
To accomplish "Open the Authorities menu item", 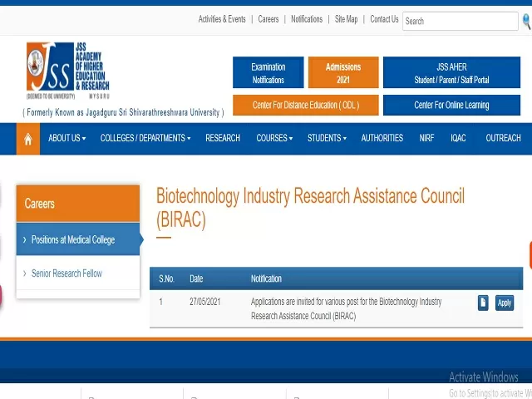I will pos(382,138).
